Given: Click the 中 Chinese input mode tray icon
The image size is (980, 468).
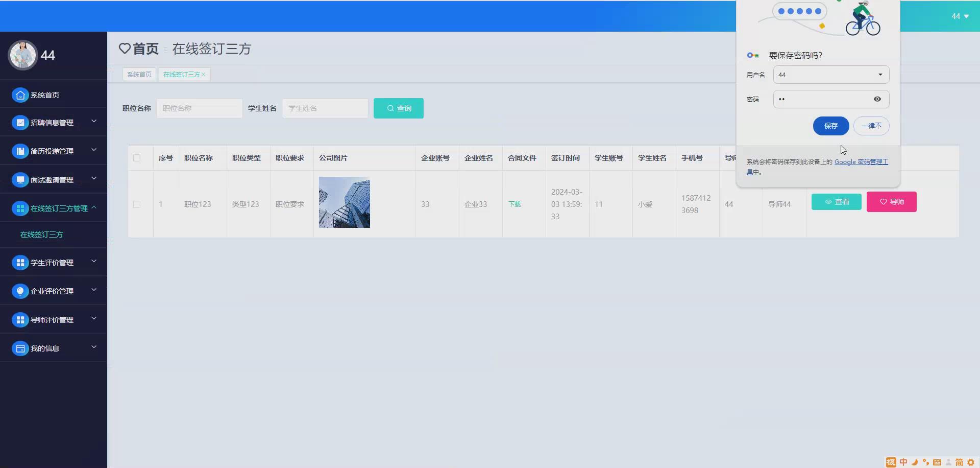Looking at the screenshot, I should coord(903,462).
